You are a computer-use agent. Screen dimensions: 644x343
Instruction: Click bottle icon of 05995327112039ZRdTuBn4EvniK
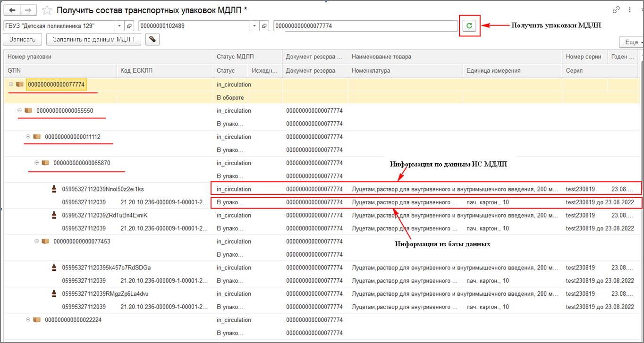click(x=54, y=215)
